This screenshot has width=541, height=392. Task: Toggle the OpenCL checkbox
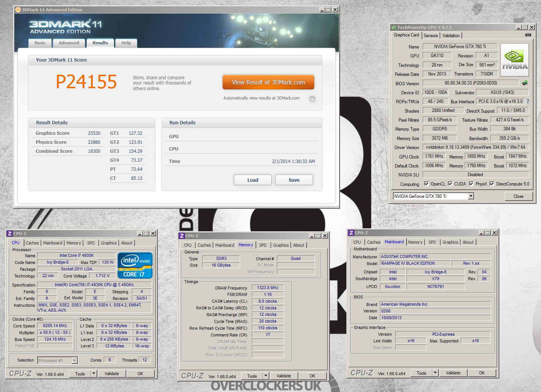[426, 184]
